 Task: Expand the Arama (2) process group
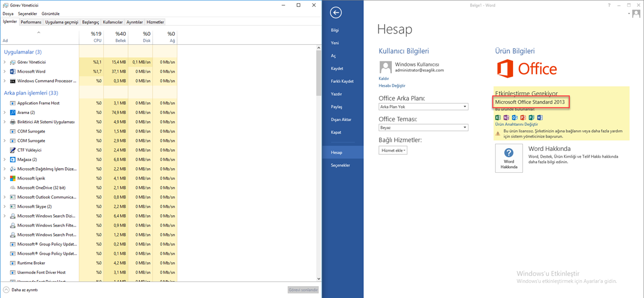tap(4, 112)
